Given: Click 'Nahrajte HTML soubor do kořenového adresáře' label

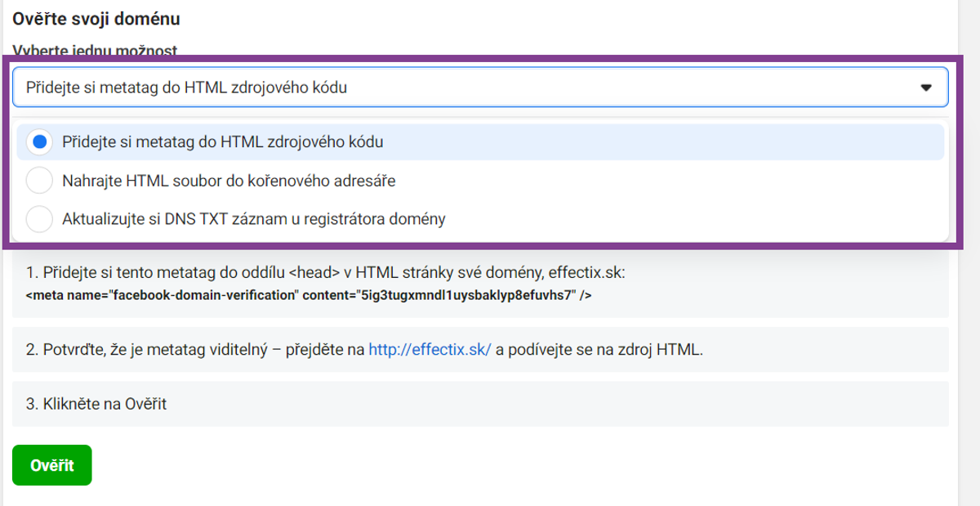Looking at the screenshot, I should coord(229,181).
